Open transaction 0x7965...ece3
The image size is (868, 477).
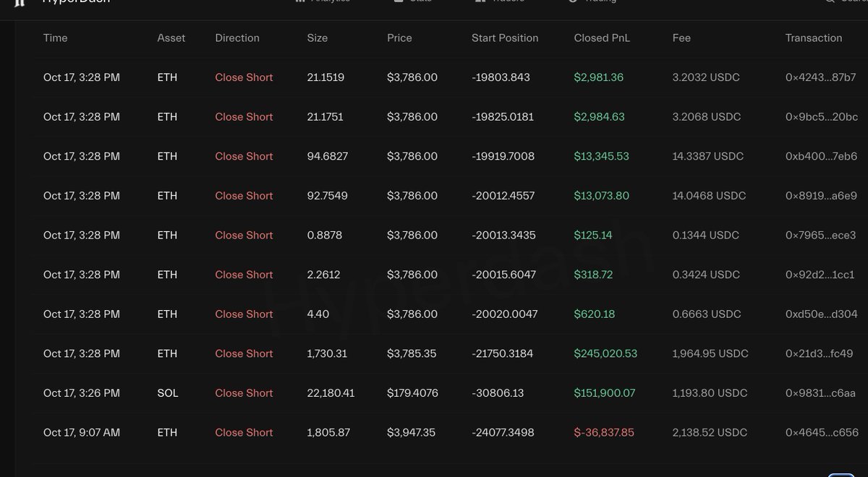820,235
